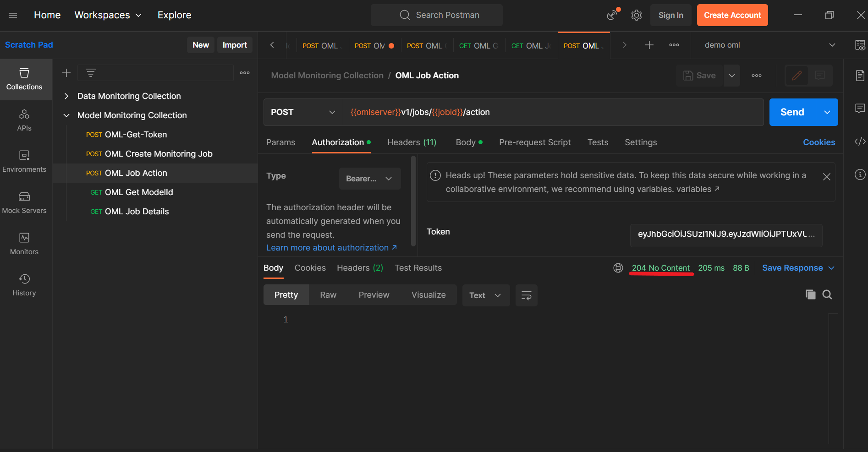Select the Raw response view
This screenshot has width=868, height=452.
328,295
